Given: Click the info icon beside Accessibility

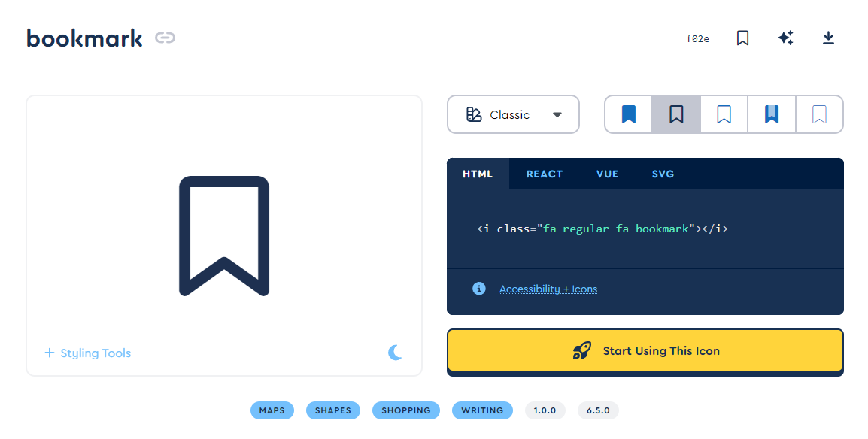Looking at the screenshot, I should (x=479, y=289).
